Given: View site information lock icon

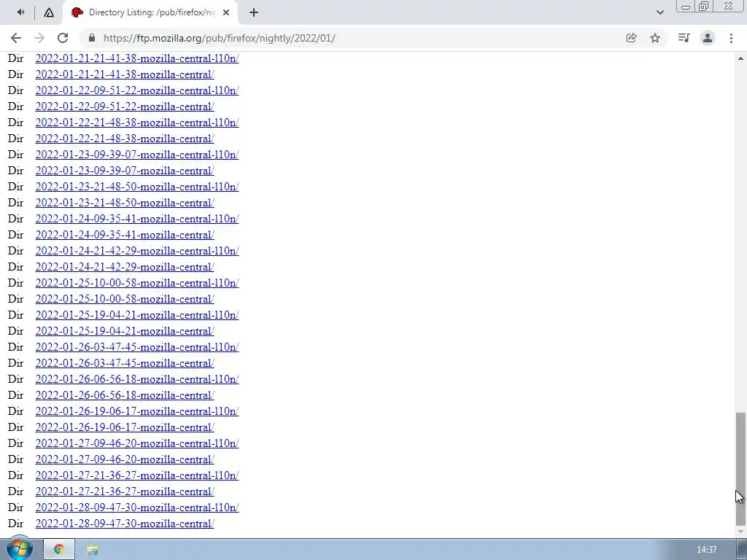Looking at the screenshot, I should pyautogui.click(x=92, y=38).
